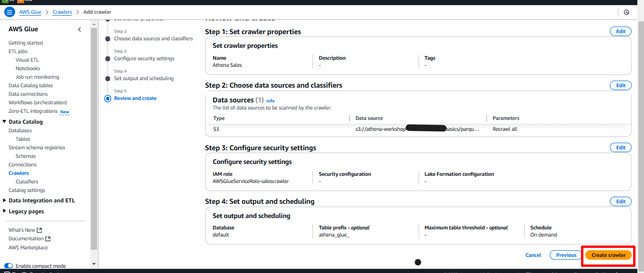This screenshot has width=644, height=273.
Task: Collapse the Data Catalog section
Action: point(5,122)
